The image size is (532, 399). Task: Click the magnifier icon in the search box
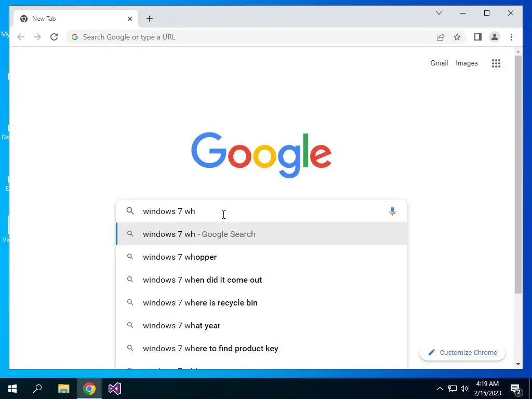pyautogui.click(x=130, y=211)
